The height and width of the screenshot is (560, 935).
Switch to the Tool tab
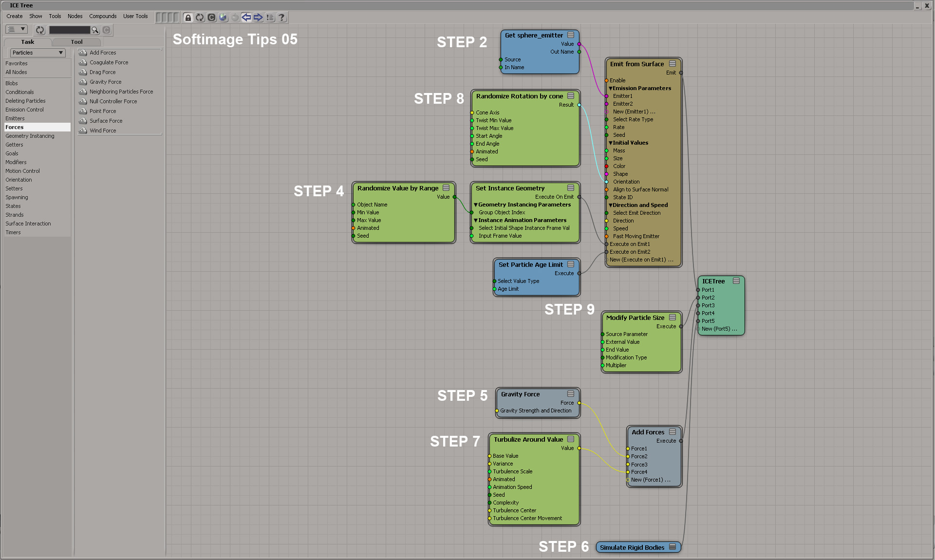click(x=76, y=42)
